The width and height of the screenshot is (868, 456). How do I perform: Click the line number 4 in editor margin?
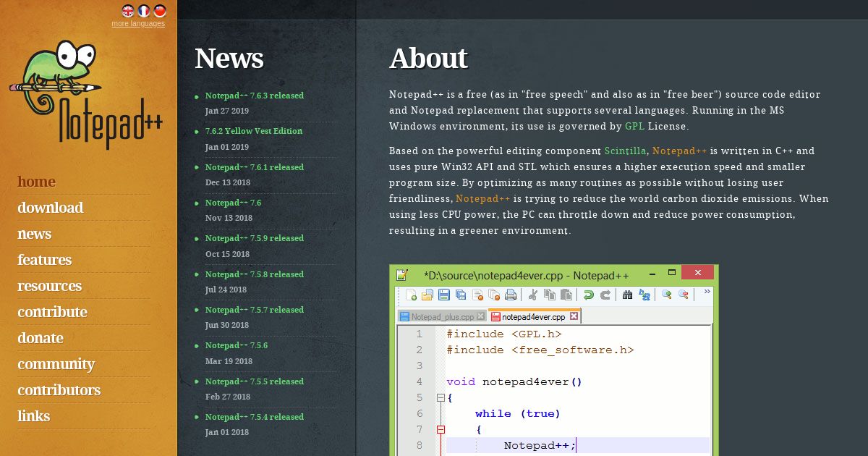420,381
